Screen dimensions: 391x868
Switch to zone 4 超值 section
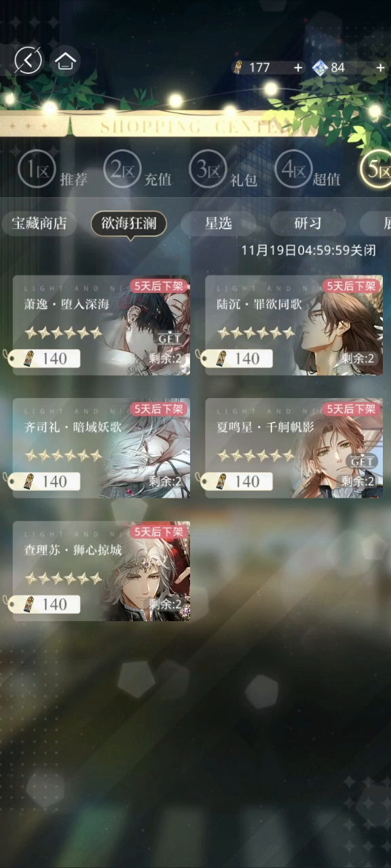tap(308, 170)
